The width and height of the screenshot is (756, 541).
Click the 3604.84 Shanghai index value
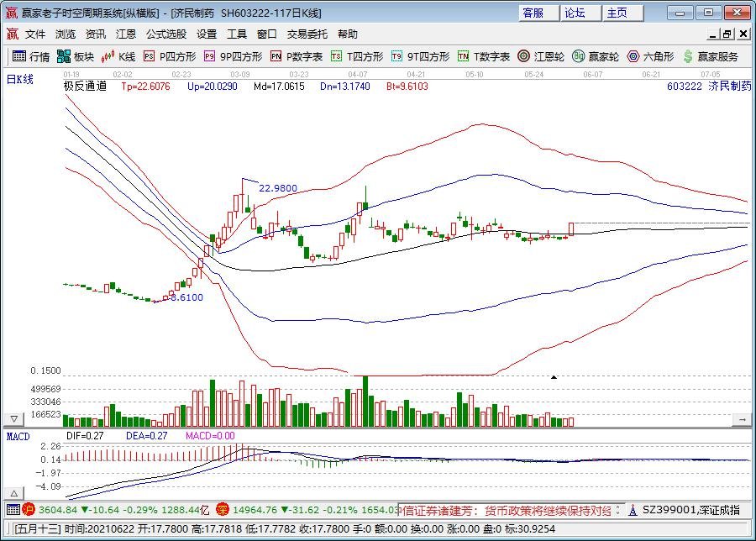[x=58, y=510]
